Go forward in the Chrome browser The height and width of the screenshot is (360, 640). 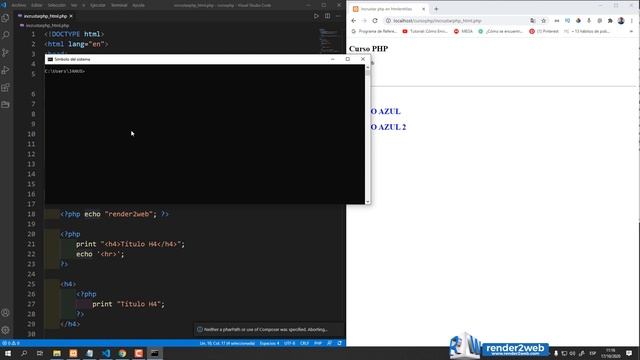tap(364, 21)
